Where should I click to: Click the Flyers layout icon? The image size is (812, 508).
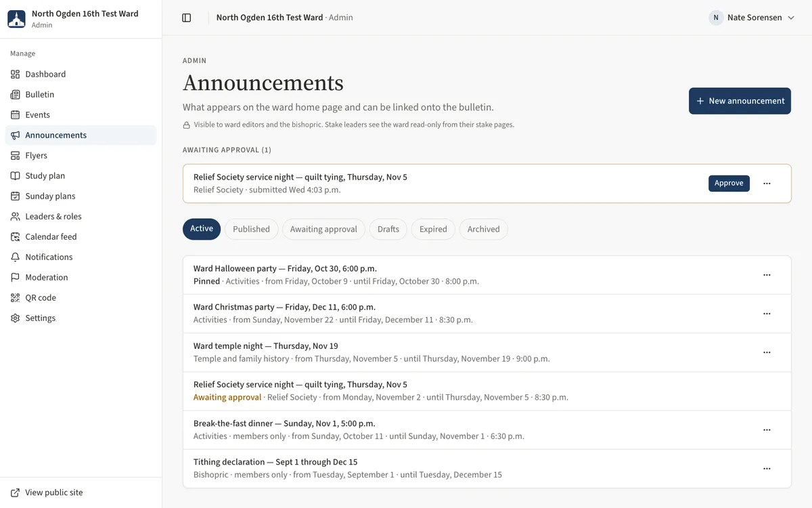(x=15, y=156)
